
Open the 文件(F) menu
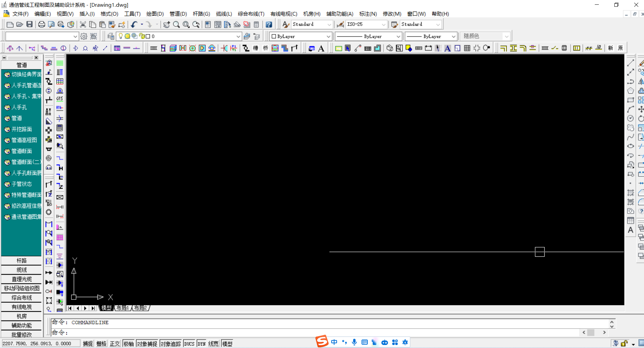click(20, 14)
